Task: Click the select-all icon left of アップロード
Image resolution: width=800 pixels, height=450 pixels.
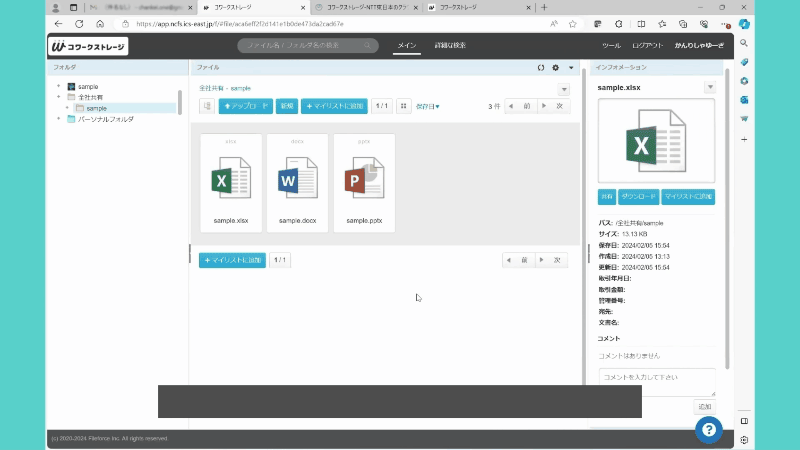Action: coord(207,105)
